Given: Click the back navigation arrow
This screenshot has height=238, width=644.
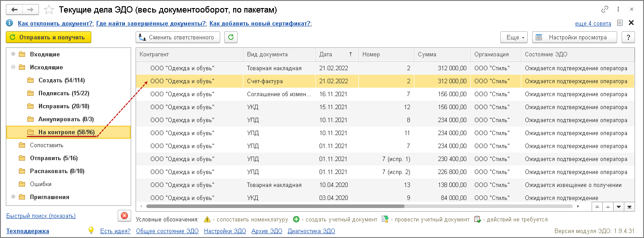Looking at the screenshot, I should [x=14, y=9].
